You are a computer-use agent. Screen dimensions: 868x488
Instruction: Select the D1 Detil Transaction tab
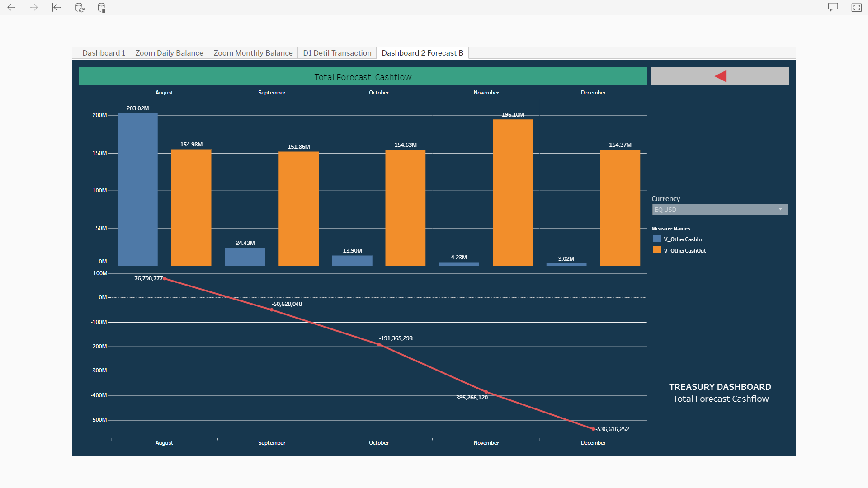click(x=337, y=53)
